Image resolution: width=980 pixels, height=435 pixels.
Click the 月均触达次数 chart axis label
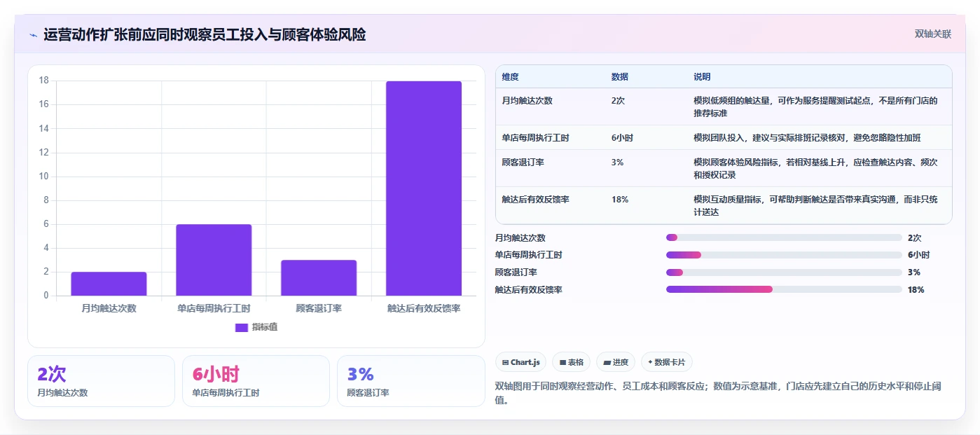109,308
